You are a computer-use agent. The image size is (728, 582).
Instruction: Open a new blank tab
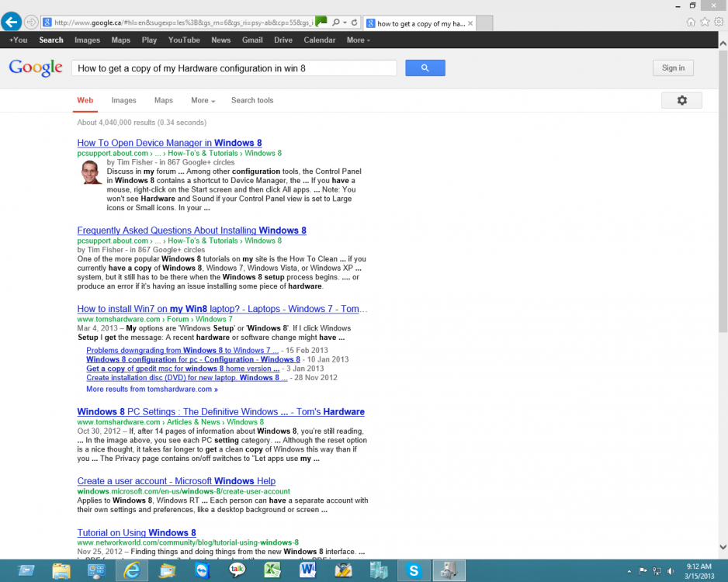tap(485, 23)
